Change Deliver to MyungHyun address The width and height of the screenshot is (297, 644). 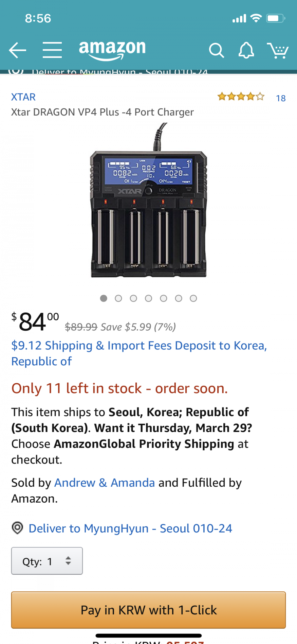pyautogui.click(x=130, y=528)
